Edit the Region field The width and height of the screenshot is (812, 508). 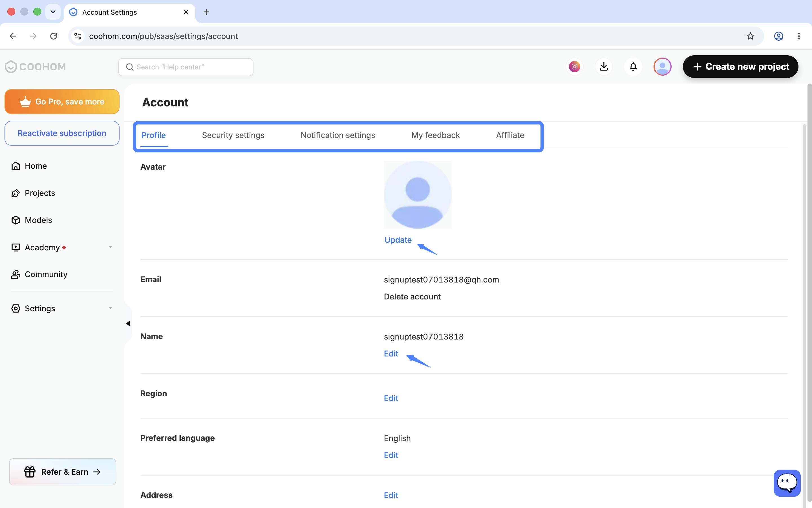point(391,398)
